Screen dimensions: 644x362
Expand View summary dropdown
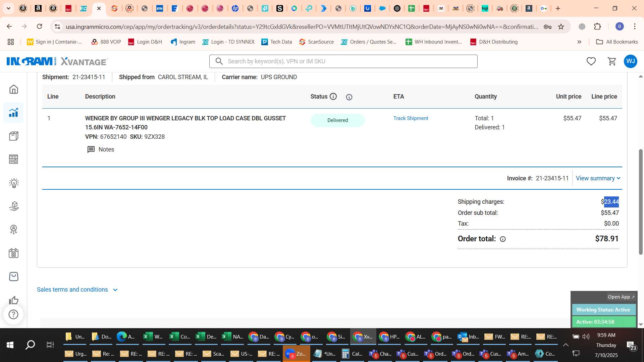(598, 178)
